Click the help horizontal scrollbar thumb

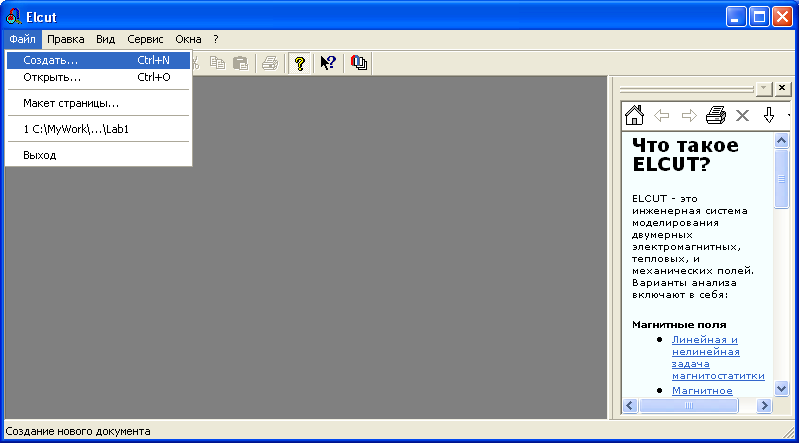[688, 406]
